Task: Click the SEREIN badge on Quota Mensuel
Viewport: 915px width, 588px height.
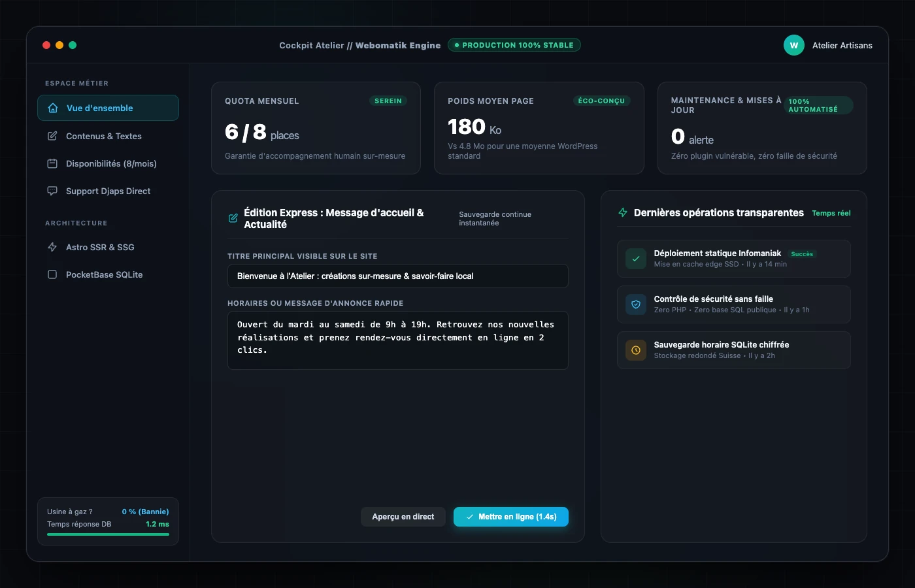Action: pos(388,101)
